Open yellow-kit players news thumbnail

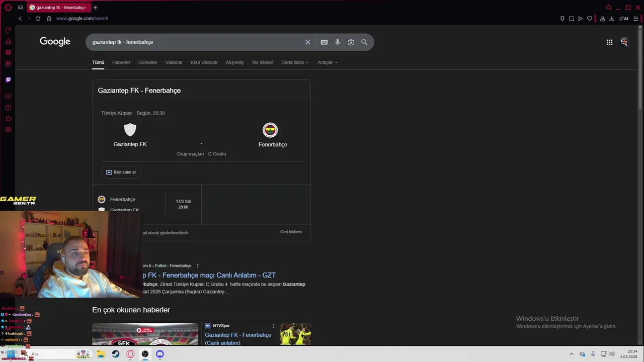pyautogui.click(x=295, y=334)
